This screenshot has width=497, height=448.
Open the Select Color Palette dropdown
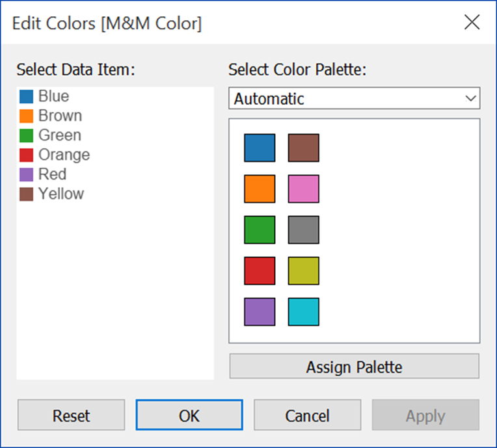coord(354,99)
